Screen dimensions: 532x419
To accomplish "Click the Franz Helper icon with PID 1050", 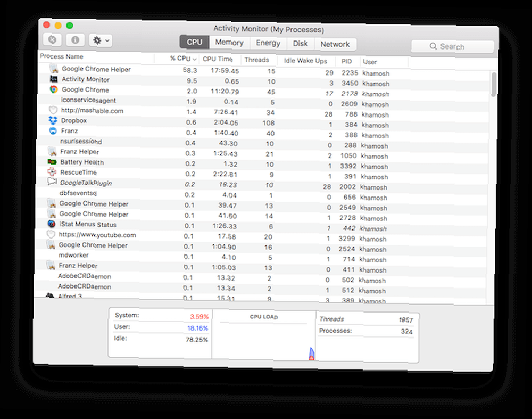I will 52,151.
